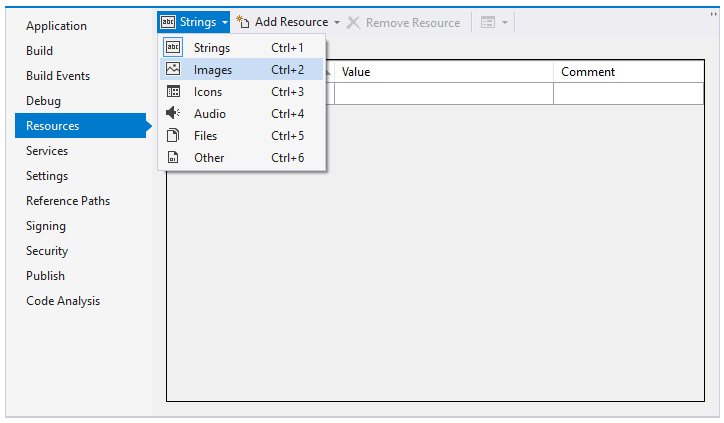The height and width of the screenshot is (423, 724).
Task: Open the Signing page
Action: click(x=46, y=226)
